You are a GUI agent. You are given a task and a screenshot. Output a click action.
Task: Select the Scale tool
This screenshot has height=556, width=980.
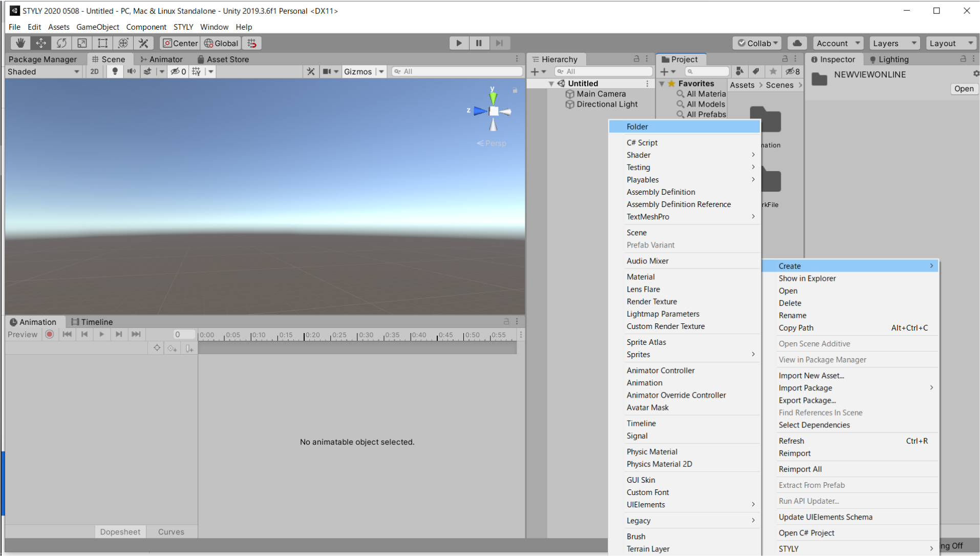coord(82,43)
